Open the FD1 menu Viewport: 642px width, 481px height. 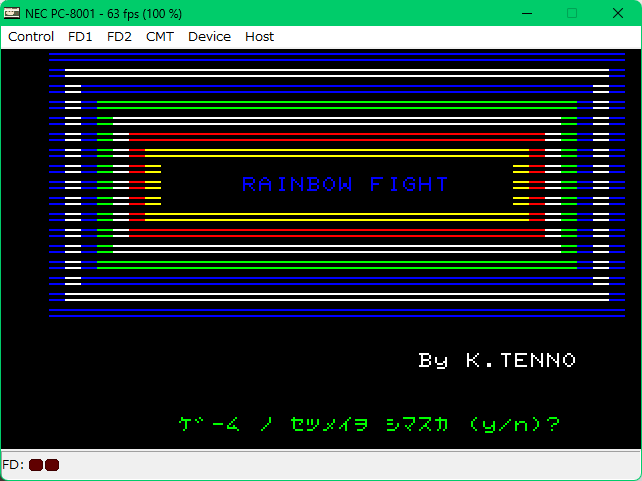click(x=80, y=37)
